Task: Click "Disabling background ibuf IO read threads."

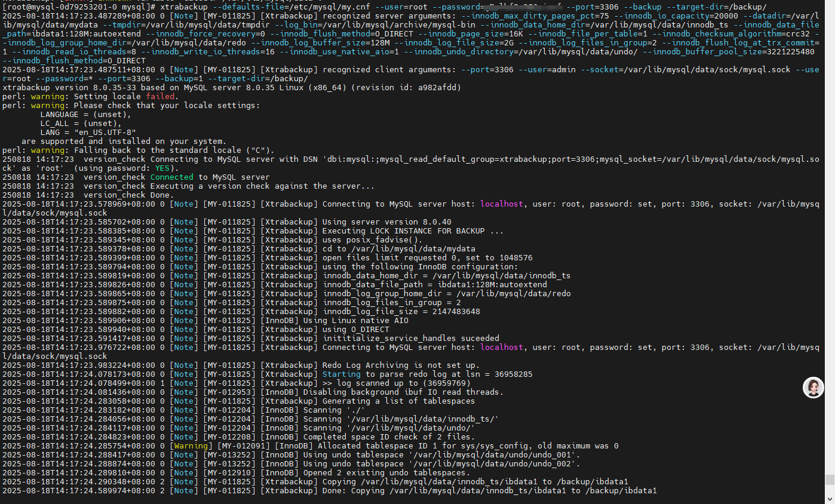Action: click(403, 392)
